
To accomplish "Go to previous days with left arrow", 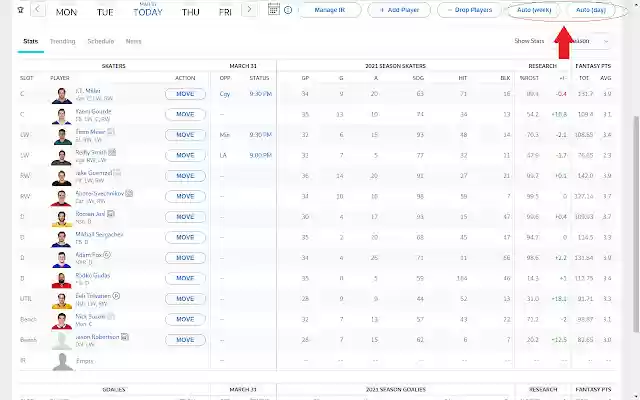I will point(38,9).
